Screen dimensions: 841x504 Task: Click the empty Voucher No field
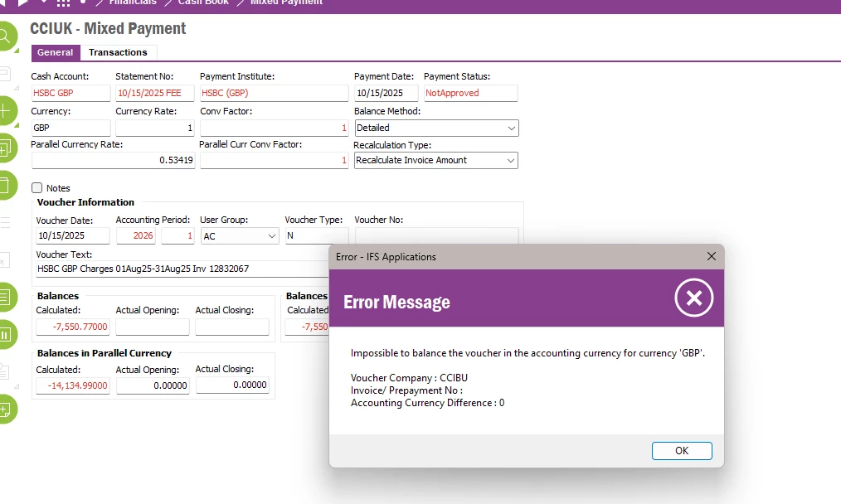pos(436,236)
